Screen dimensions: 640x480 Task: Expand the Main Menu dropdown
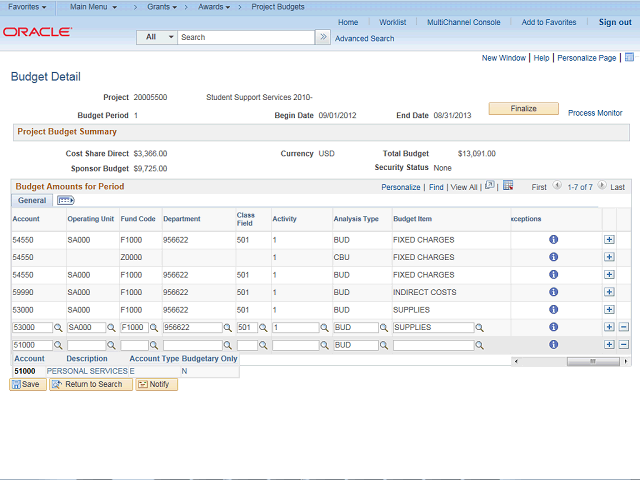(x=93, y=7)
